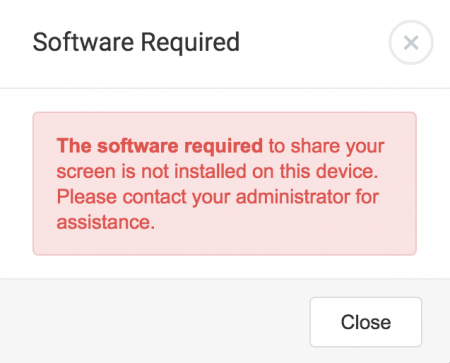Close the Software Required popup via footer button
The width and height of the screenshot is (450, 363).
366,322
